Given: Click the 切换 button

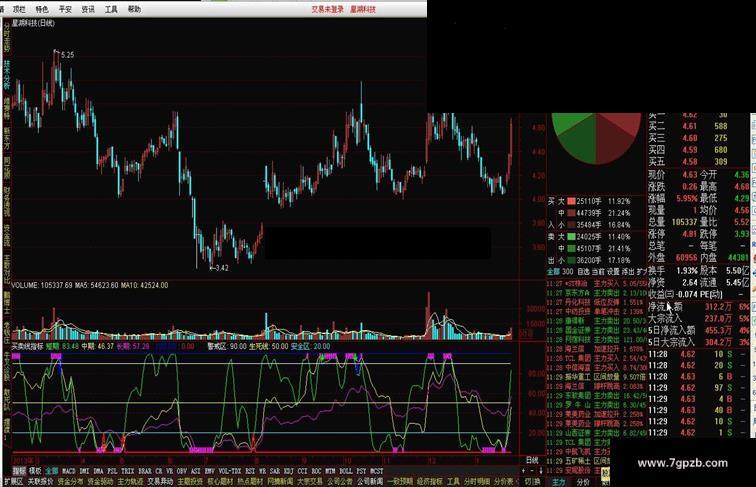Looking at the screenshot, I should click(x=532, y=481).
